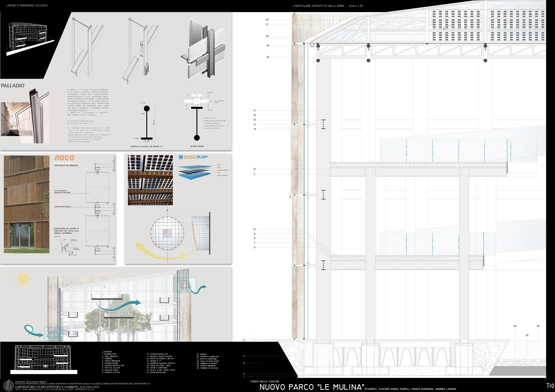Click callout number 23 above the ground layers
The height and width of the screenshot is (392, 555).
(x=527, y=335)
